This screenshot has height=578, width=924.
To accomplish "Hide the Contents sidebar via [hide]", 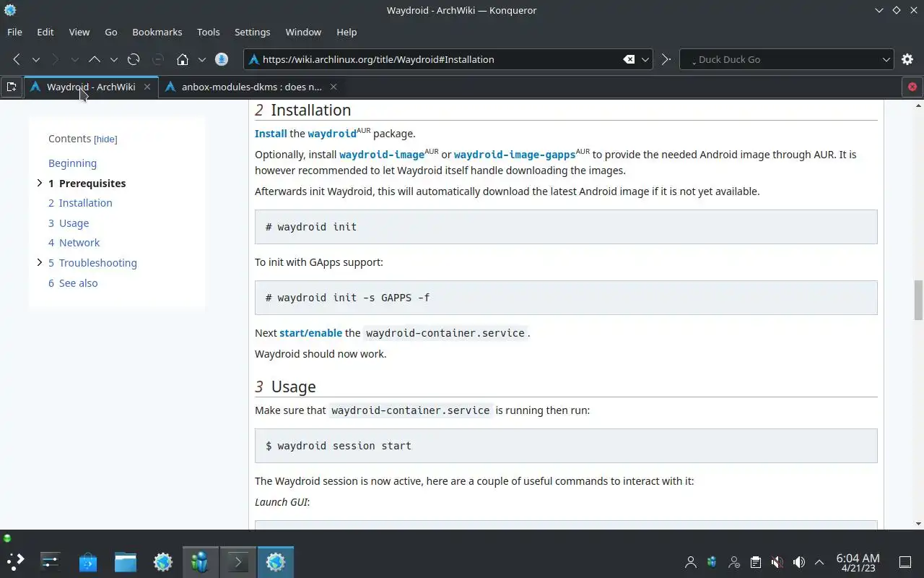I will point(105,139).
